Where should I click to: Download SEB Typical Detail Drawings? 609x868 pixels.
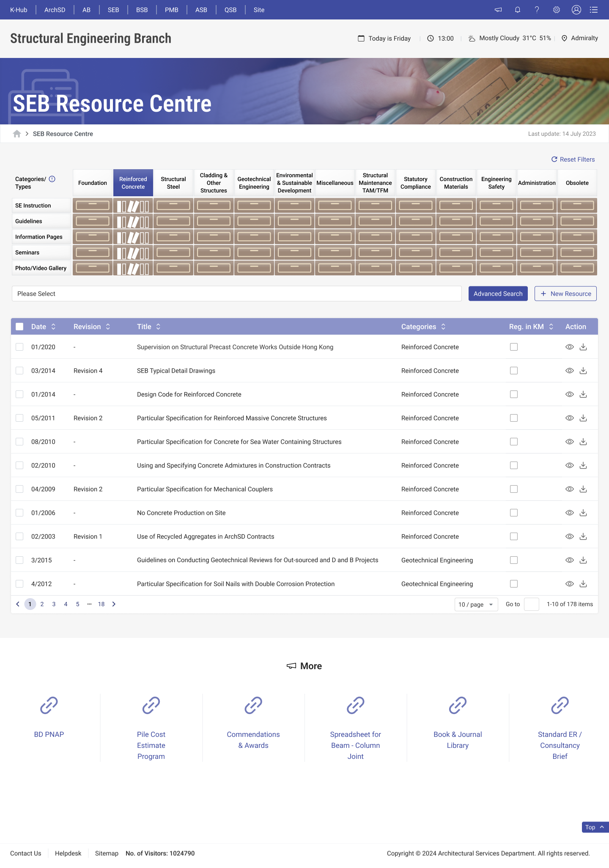(583, 371)
